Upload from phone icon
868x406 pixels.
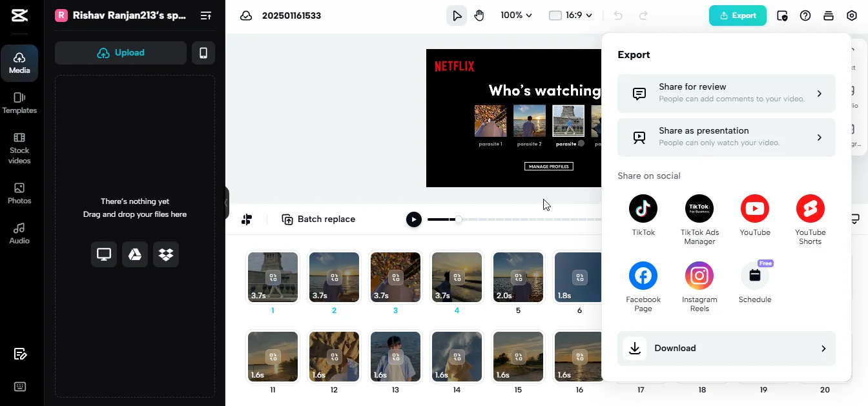(x=203, y=53)
